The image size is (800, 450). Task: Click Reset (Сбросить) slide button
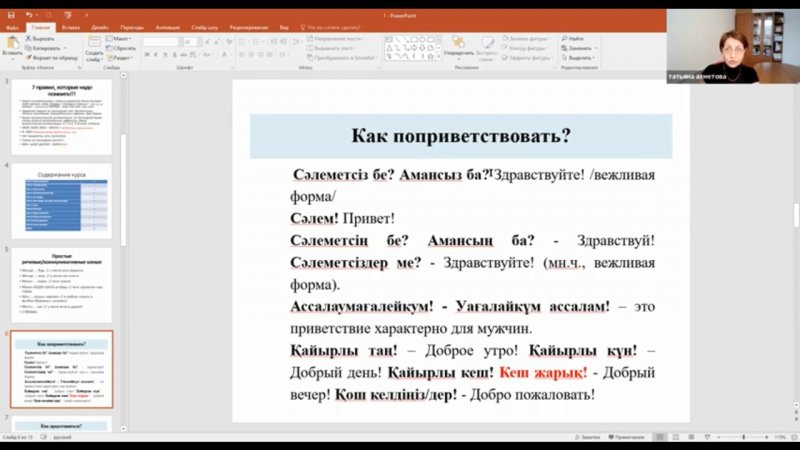(121, 48)
